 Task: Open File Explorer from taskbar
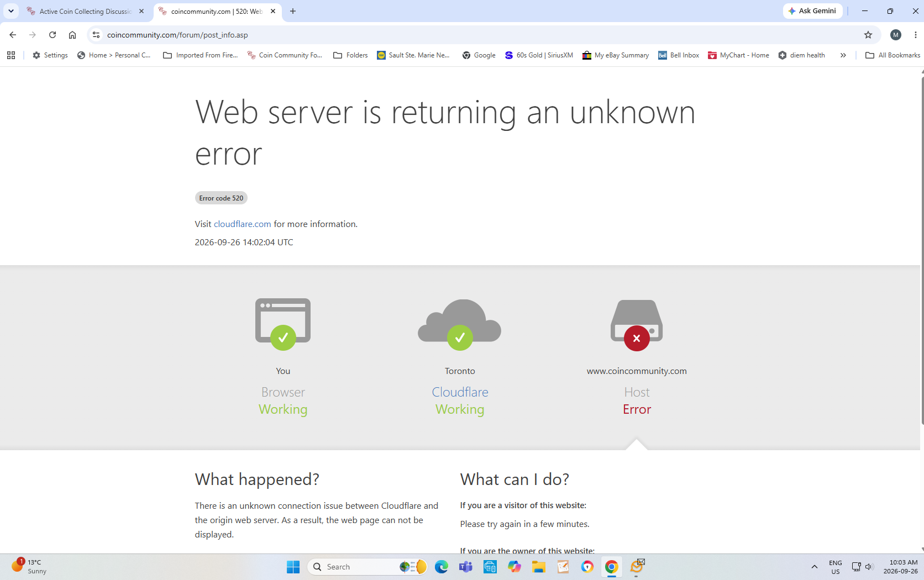point(538,567)
